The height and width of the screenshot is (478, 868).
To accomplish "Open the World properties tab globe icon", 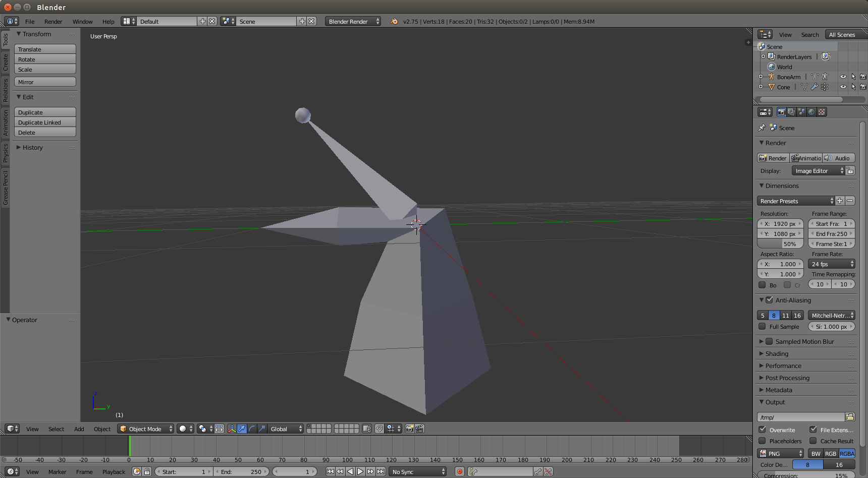I will pos(811,112).
